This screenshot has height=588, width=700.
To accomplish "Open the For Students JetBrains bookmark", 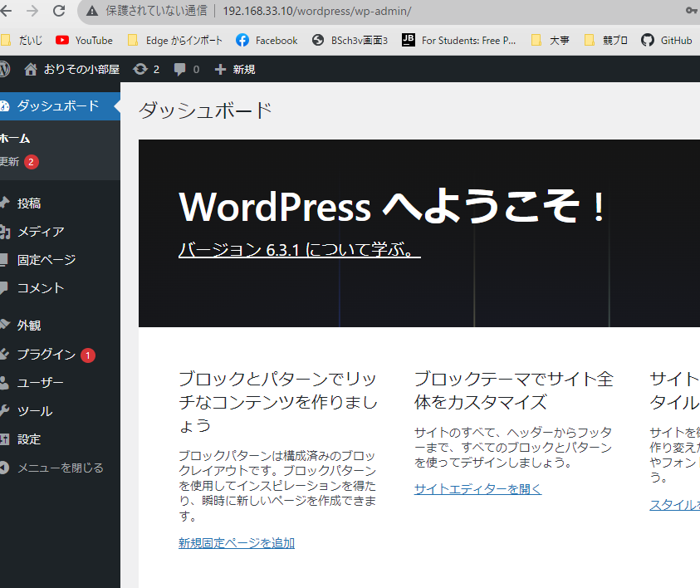I will [458, 41].
